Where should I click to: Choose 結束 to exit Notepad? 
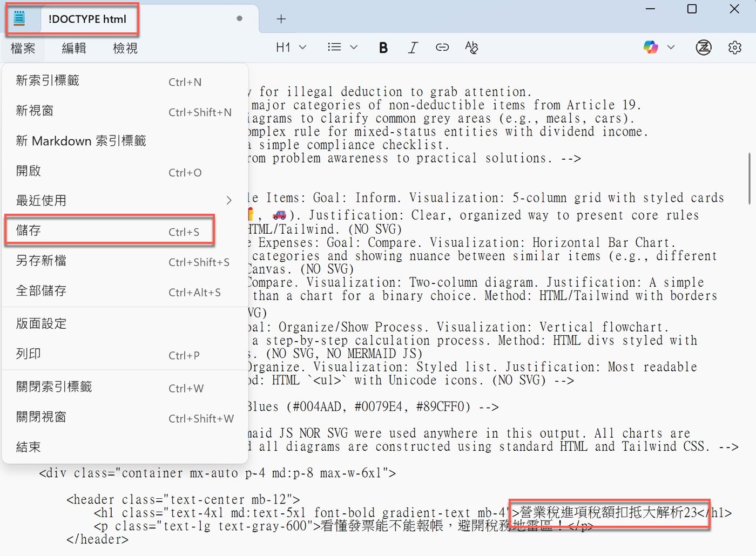[x=125, y=447]
